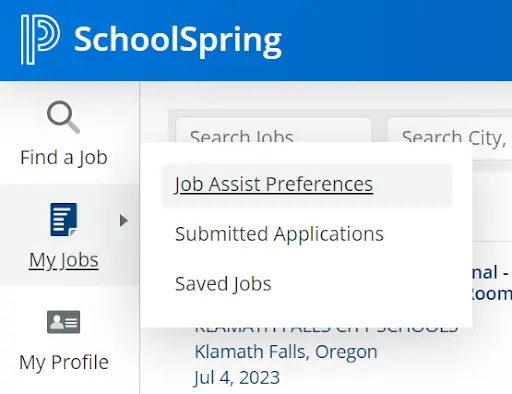
Task: Click the ID card My Profile icon
Action: tap(63, 322)
